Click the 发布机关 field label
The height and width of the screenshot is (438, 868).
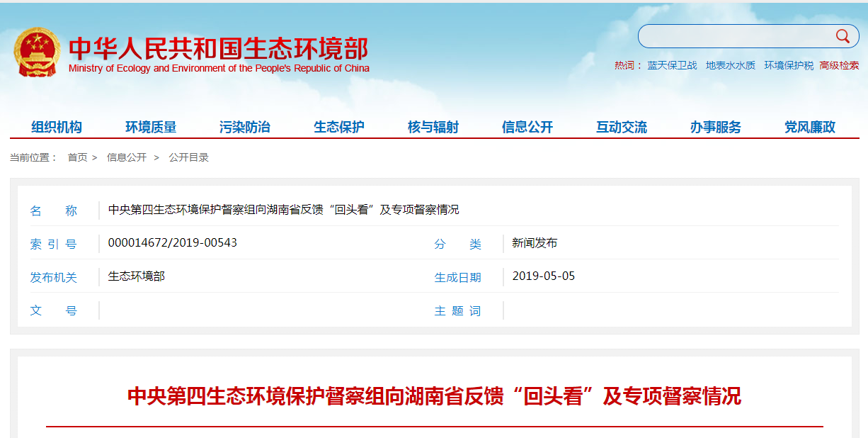click(x=53, y=278)
